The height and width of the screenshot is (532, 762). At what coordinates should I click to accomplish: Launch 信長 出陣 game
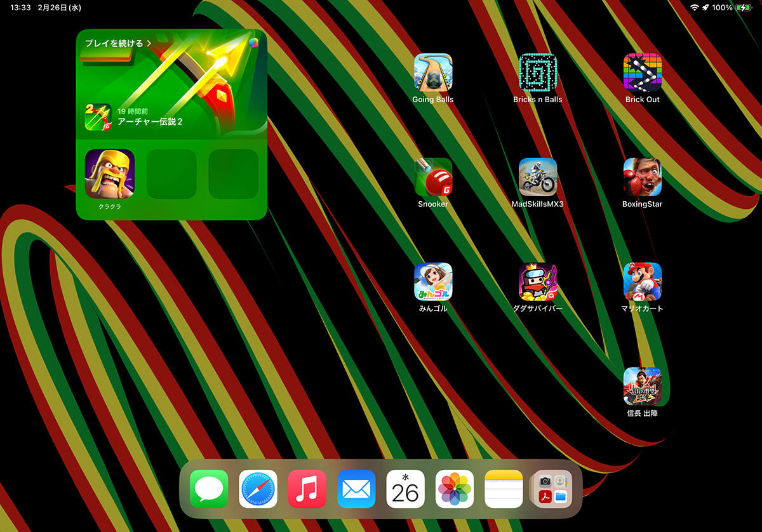[643, 386]
